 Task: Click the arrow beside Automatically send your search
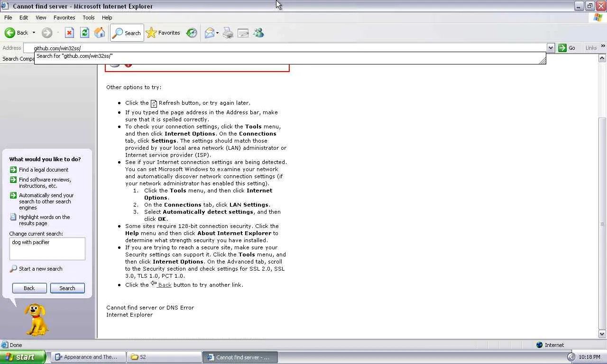click(x=13, y=195)
